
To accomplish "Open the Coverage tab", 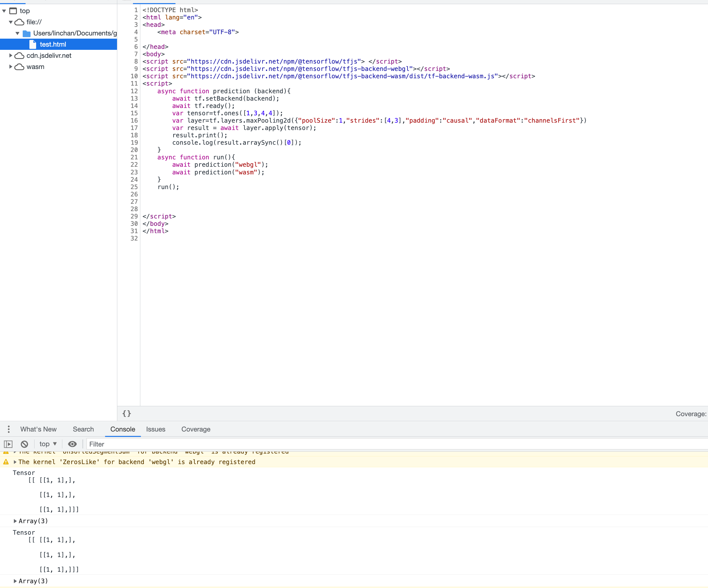I will (x=196, y=429).
